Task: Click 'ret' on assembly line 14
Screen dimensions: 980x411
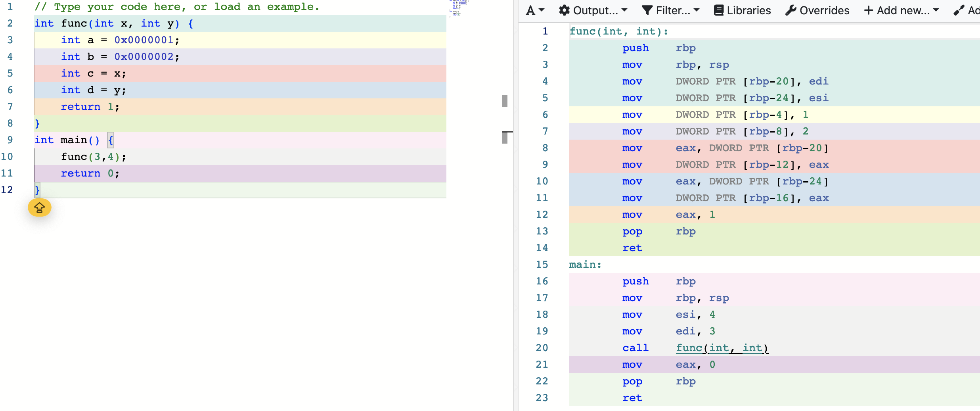Action: 632,248
